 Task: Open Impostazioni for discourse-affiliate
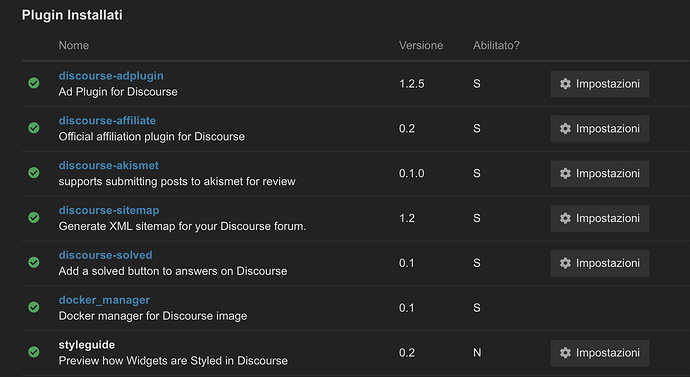(x=599, y=129)
